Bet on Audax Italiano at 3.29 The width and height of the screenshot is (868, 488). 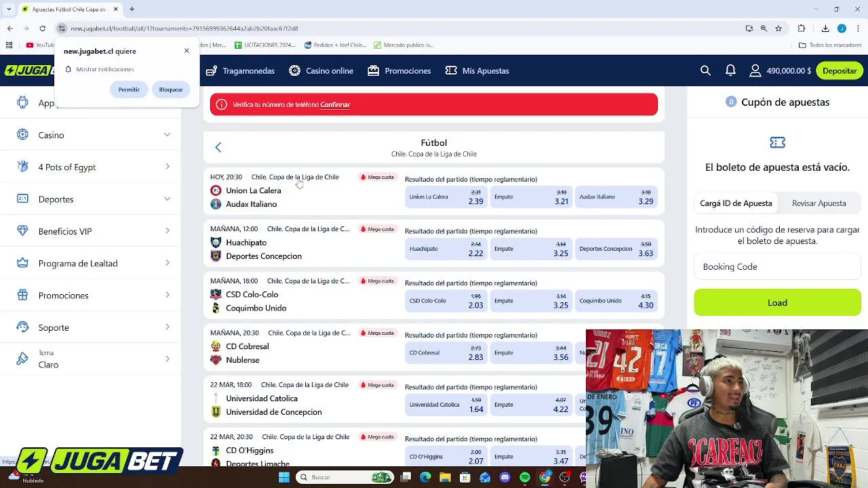[616, 197]
